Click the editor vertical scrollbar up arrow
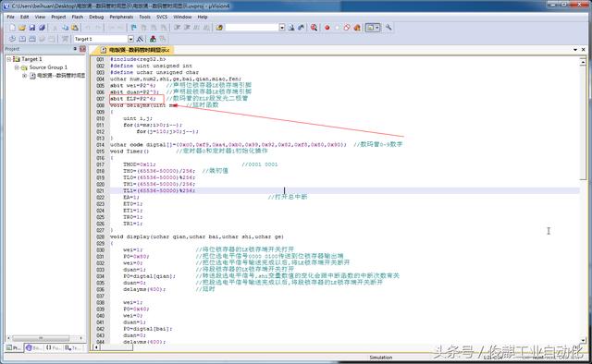The width and height of the screenshot is (592, 364). pos(583,62)
